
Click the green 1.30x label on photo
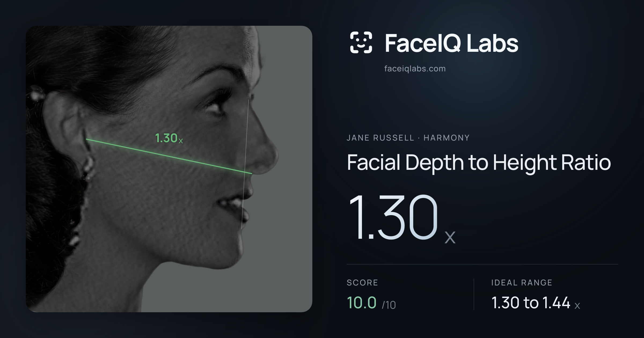point(169,138)
